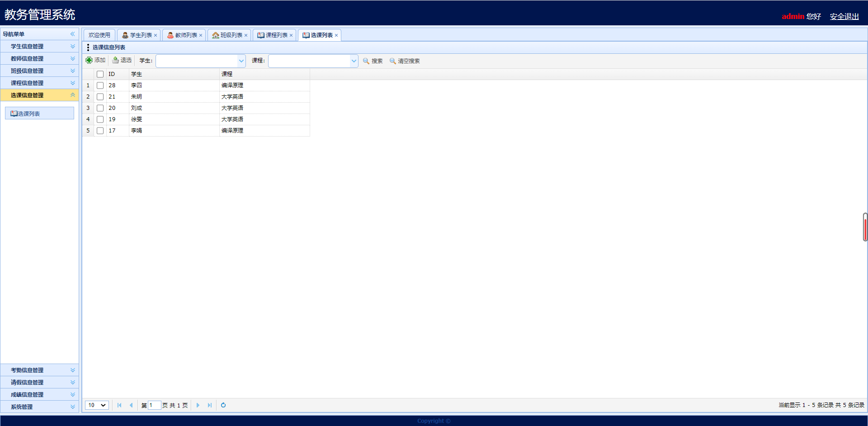
Task: Expand 教师信息管理 menu section
Action: point(72,58)
